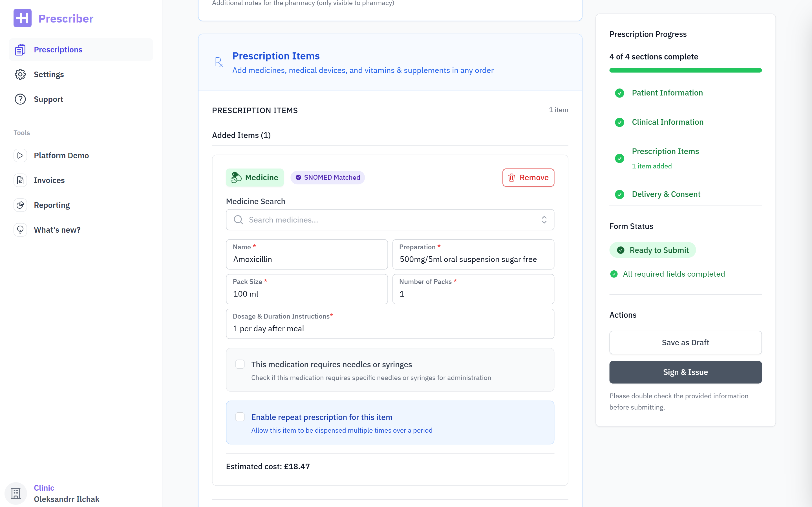Check the requires needles or syringes checkbox
This screenshot has height=507, width=812.
(240, 364)
